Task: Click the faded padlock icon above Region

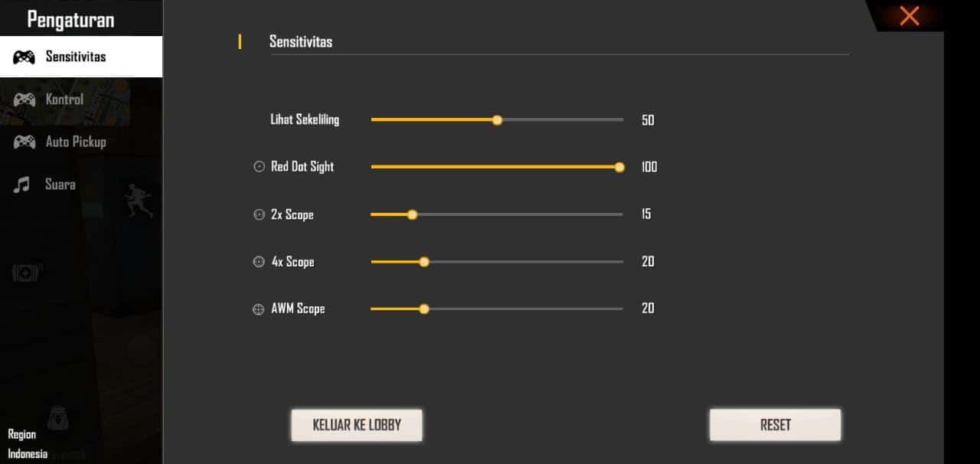Action: (60, 417)
